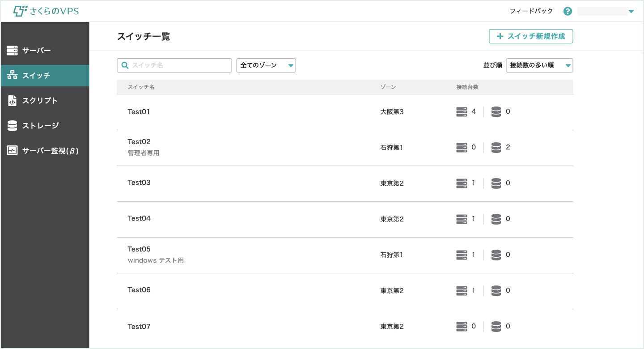This screenshot has height=349, width=644.
Task: Click the Sakura VPS logo
Action: tap(46, 11)
